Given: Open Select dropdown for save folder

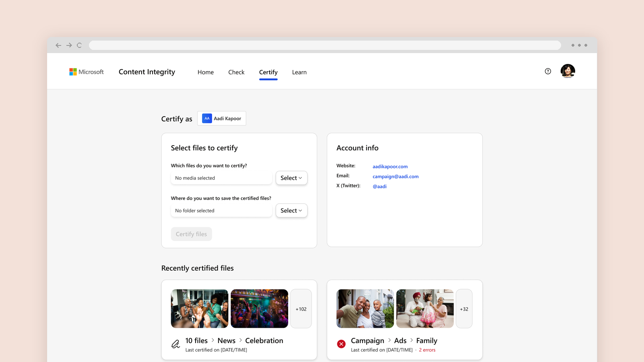Looking at the screenshot, I should tap(291, 210).
